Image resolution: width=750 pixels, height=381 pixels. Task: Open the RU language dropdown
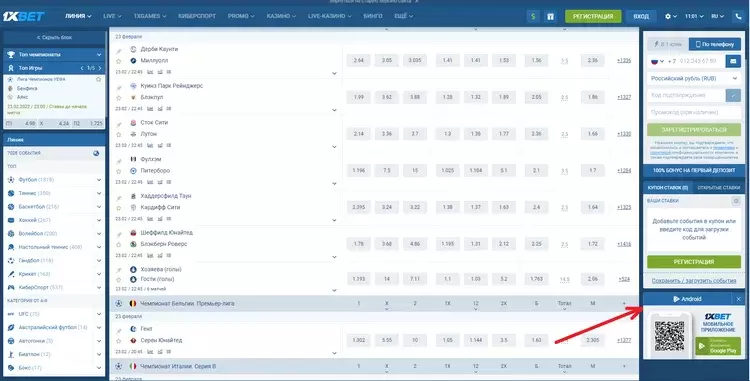(x=717, y=16)
